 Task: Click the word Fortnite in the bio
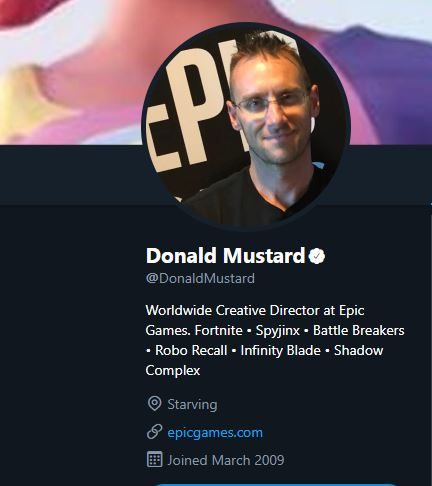(219, 331)
